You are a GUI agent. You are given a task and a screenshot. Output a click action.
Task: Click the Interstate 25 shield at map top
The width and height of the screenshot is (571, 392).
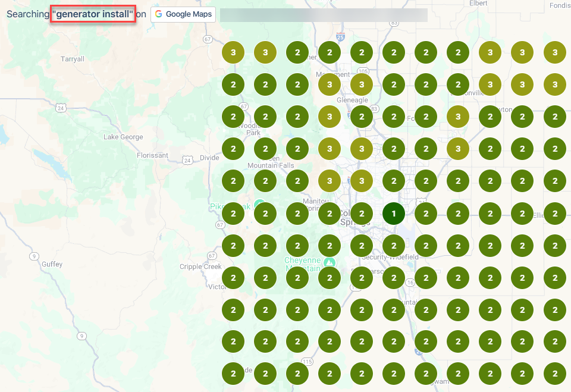tap(340, 36)
